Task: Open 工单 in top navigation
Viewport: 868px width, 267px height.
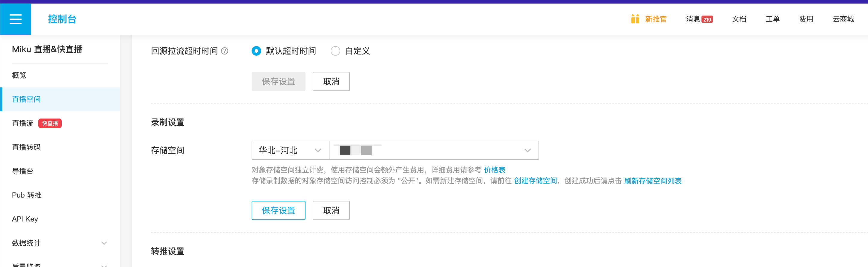Action: (773, 19)
